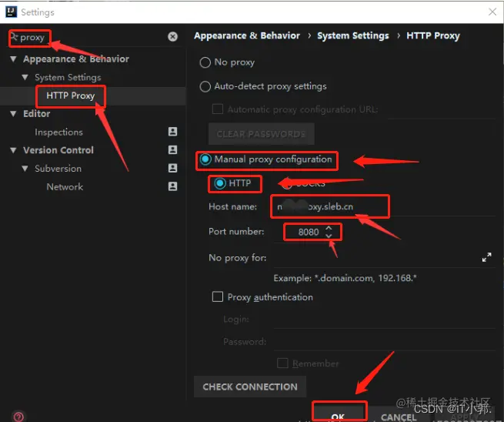Collapse the Subversion tree node
Viewport: 504px width, 422px height.
click(x=25, y=169)
